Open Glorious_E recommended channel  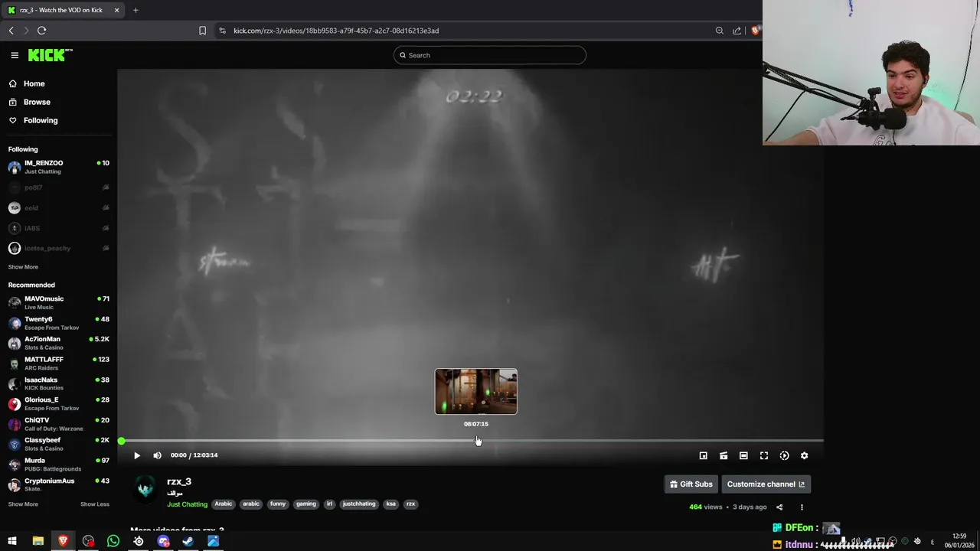point(58,403)
